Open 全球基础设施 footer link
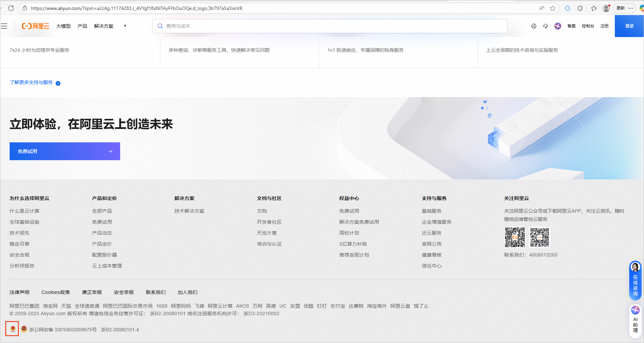 [x=24, y=222]
